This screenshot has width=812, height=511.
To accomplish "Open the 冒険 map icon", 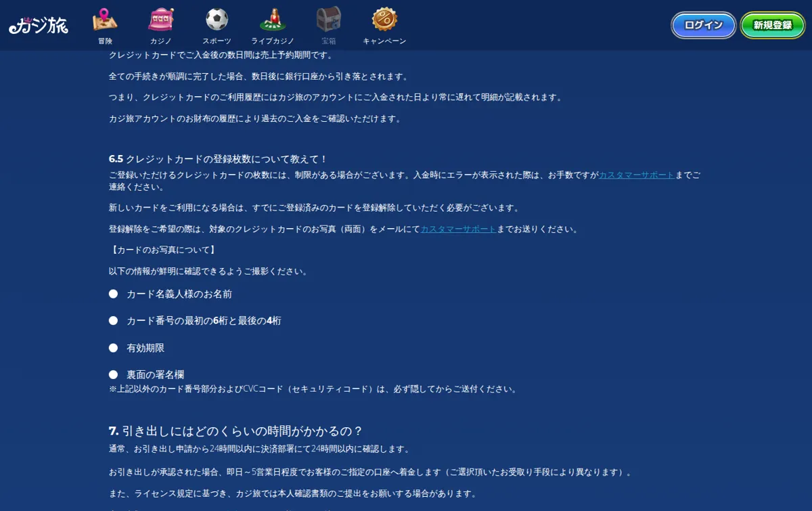I will [105, 19].
